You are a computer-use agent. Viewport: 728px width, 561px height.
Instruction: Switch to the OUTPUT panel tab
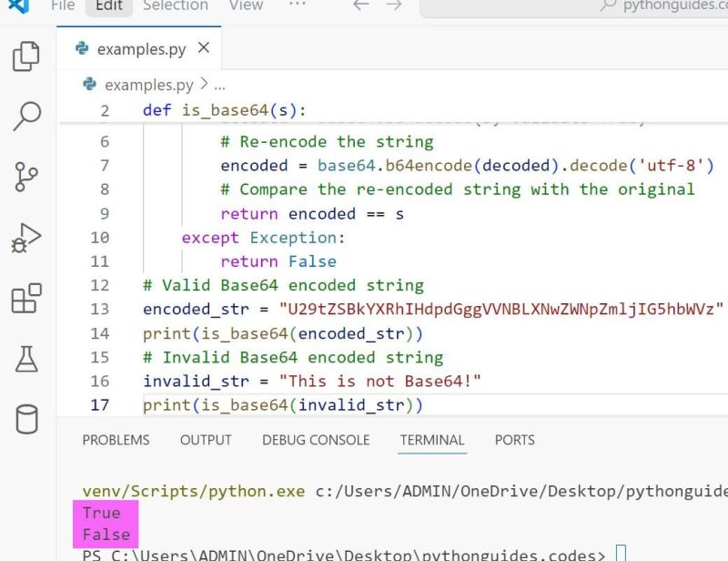pyautogui.click(x=205, y=440)
